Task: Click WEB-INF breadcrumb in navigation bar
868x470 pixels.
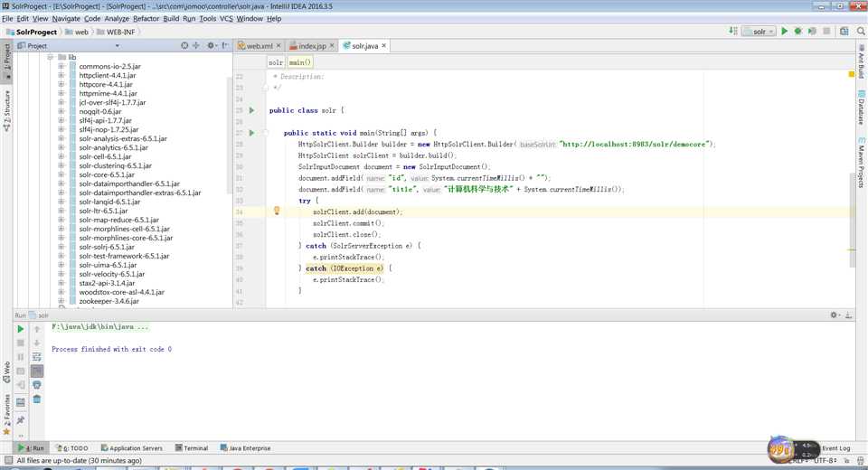Action: click(117, 33)
